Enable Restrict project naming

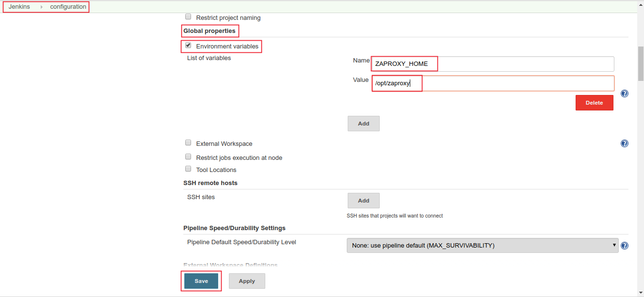[x=188, y=16]
